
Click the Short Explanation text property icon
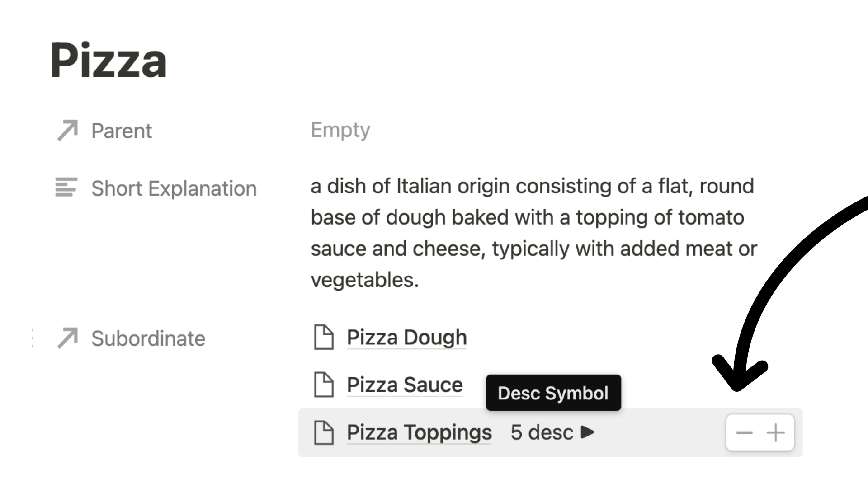pos(66,187)
